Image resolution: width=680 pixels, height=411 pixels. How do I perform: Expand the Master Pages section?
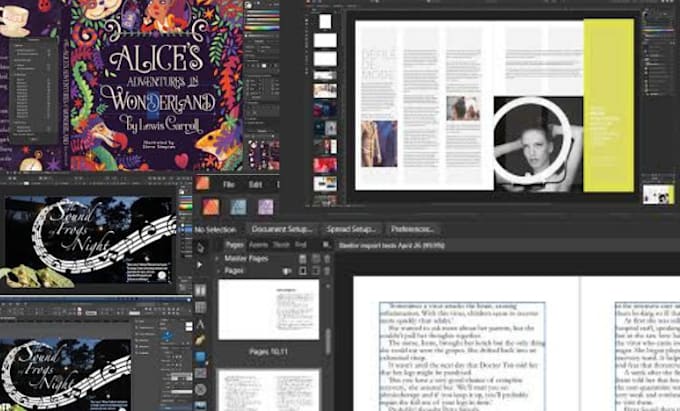point(217,258)
